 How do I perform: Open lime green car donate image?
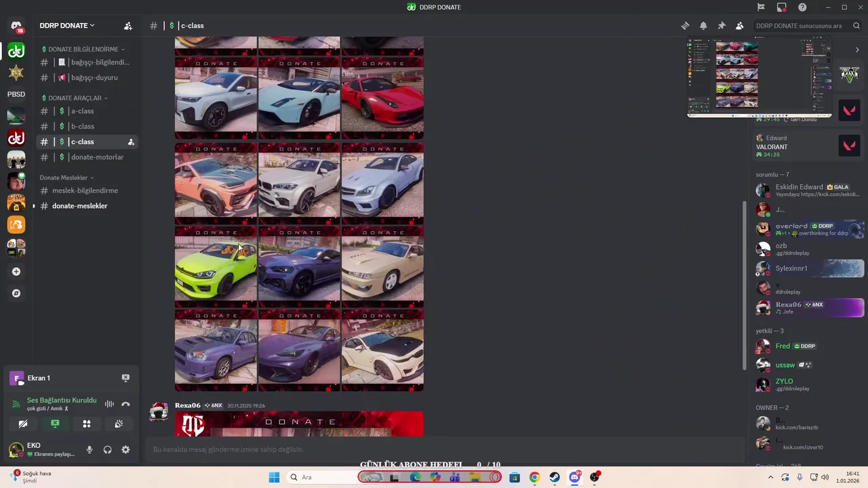pyautogui.click(x=216, y=266)
